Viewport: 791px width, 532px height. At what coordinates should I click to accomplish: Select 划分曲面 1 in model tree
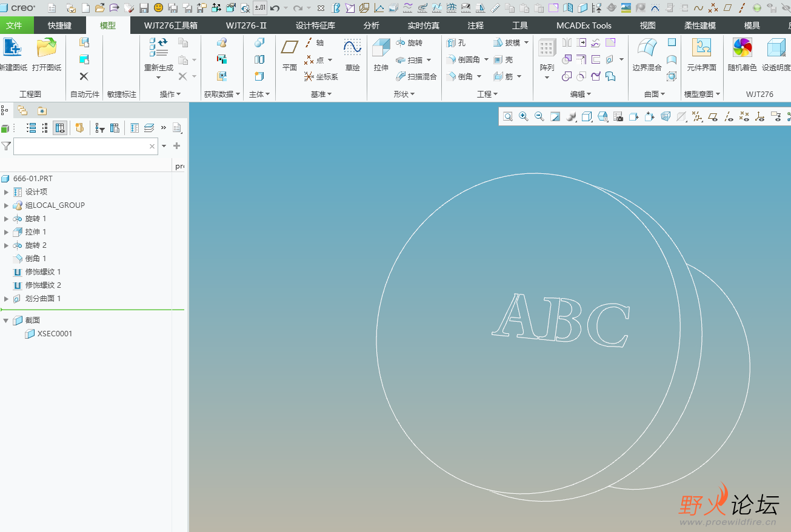click(x=37, y=299)
